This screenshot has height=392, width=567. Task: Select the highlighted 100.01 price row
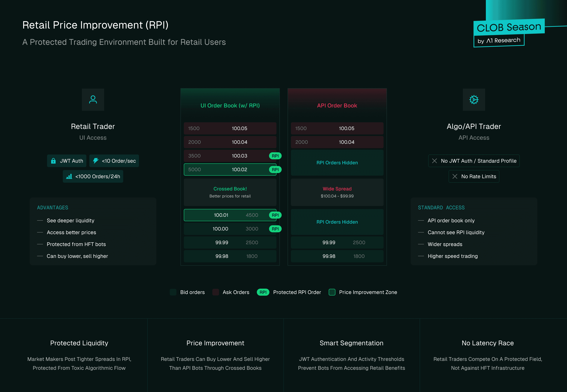pyautogui.click(x=230, y=215)
